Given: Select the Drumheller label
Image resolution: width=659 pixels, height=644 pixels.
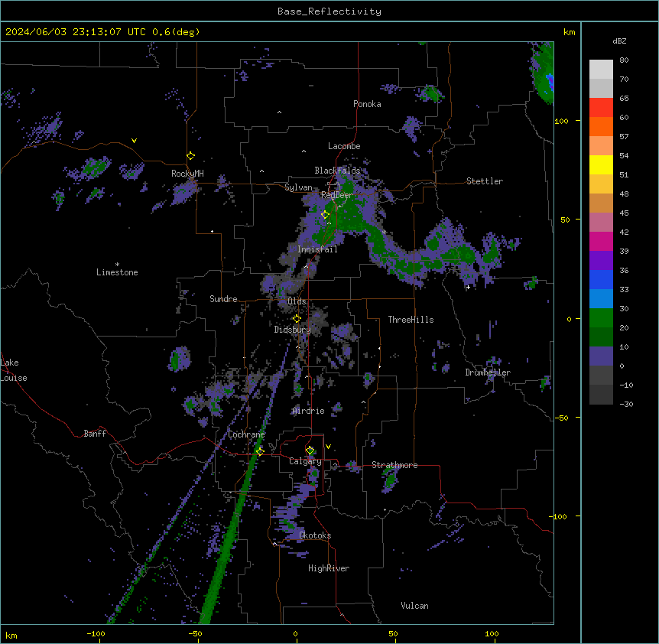Looking at the screenshot, I should tap(488, 372).
